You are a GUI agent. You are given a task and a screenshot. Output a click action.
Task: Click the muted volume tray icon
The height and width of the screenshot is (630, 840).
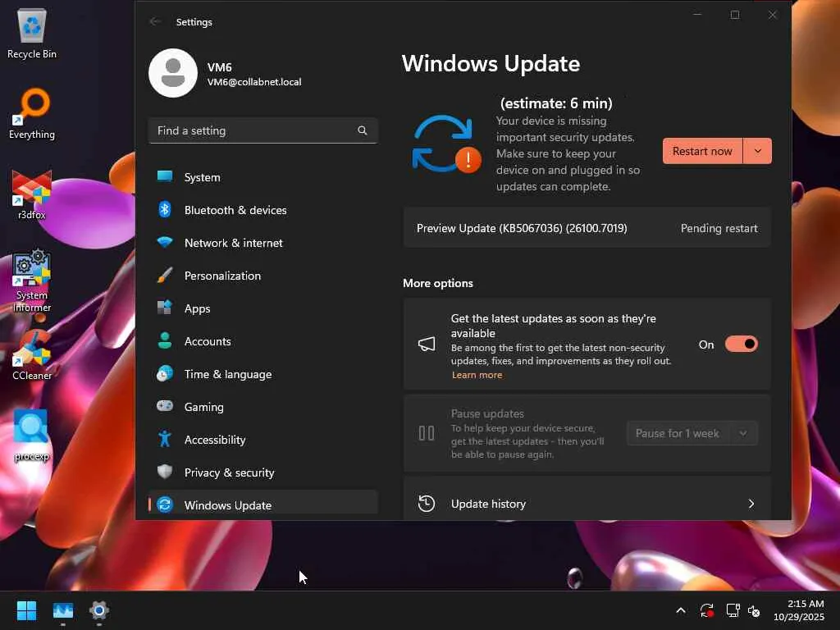pos(754,610)
